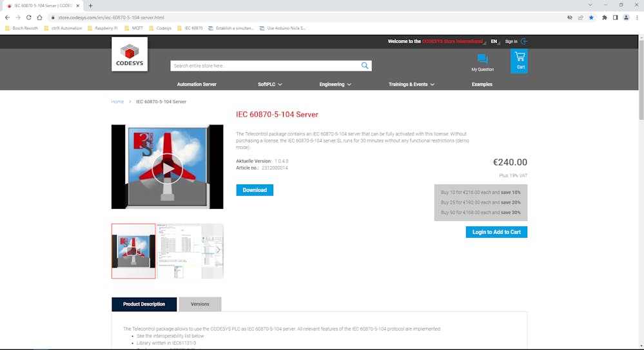Show next gallery thumbnail arrow
The image size is (644, 350).
click(x=218, y=249)
